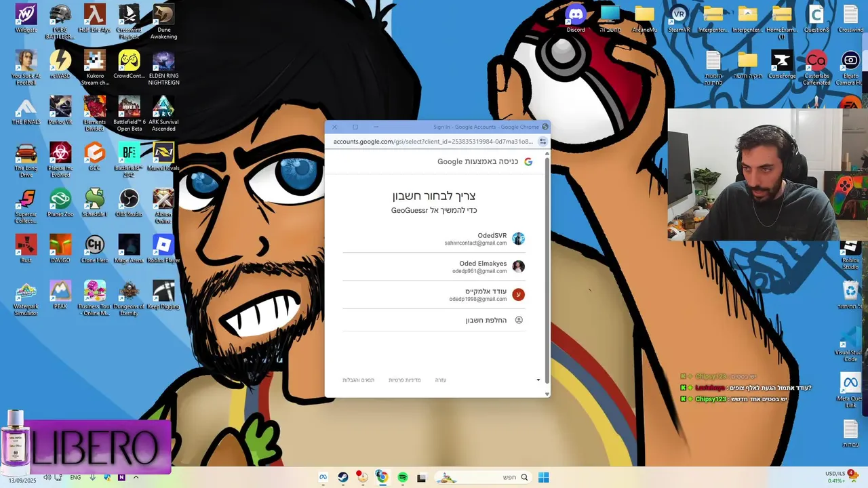Image resolution: width=868 pixels, height=488 pixels.
Task: Launch Plague Inc Evolved icon
Action: click(x=60, y=159)
